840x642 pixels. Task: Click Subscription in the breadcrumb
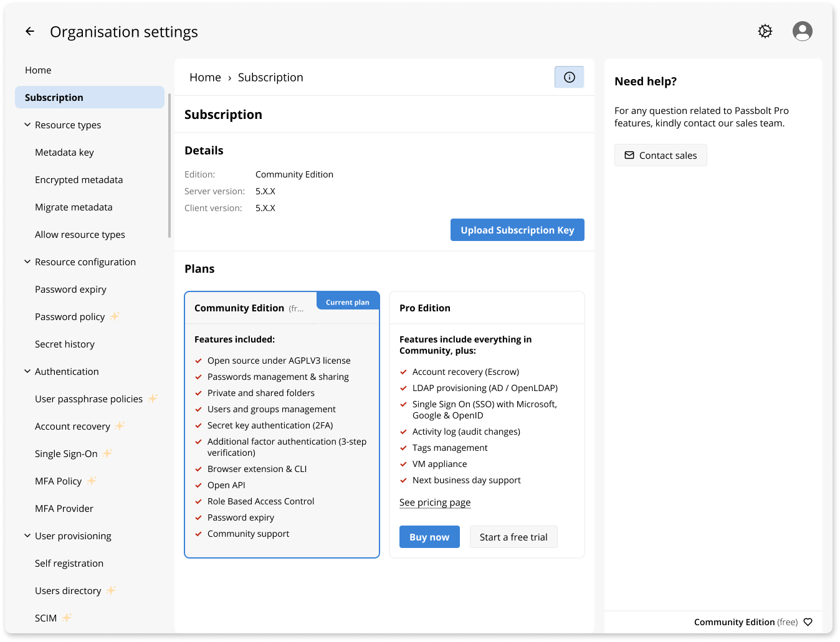[270, 77]
